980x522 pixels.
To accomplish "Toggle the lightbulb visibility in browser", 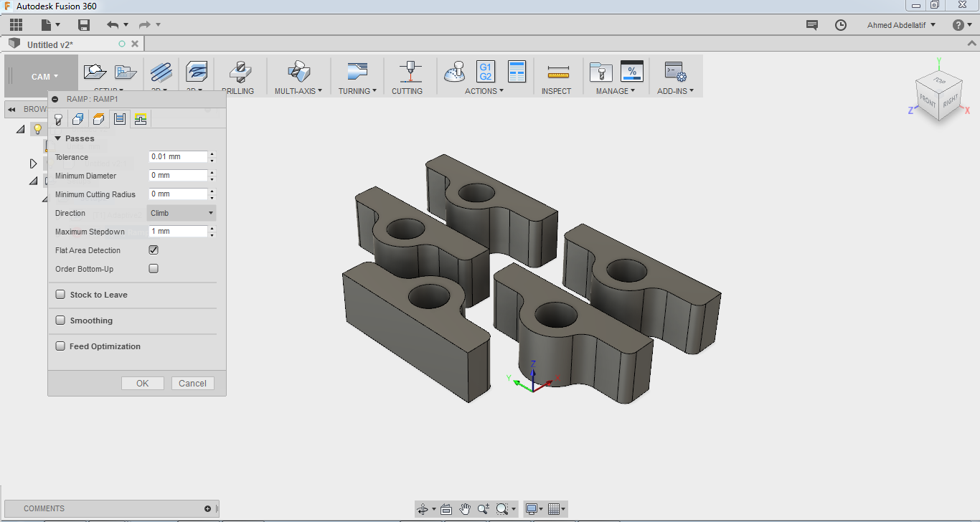I will tap(38, 129).
